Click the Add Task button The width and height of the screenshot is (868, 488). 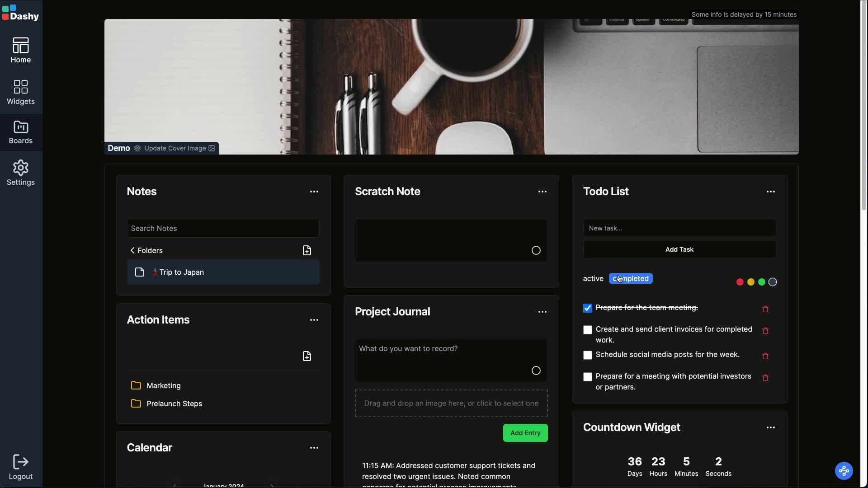tap(679, 249)
